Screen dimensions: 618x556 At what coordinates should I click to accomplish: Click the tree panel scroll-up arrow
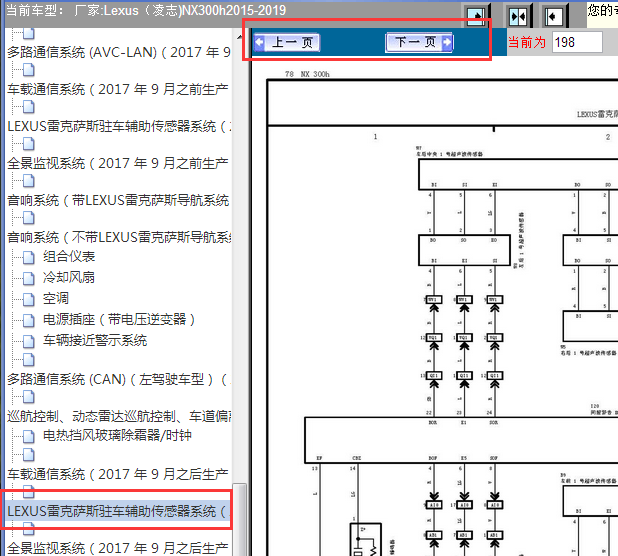click(x=240, y=37)
